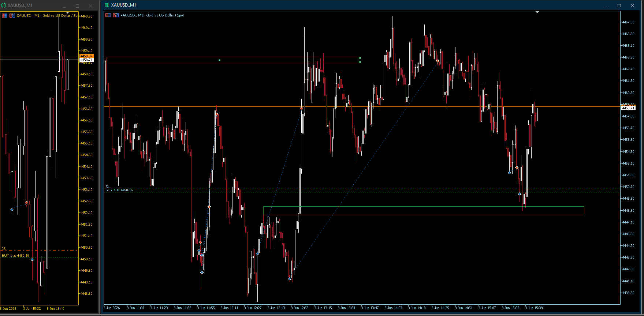This screenshot has height=316, width=644.
Task: Select bottom edge of lower green rectangle near 3 Jun 14:03
Action: click(393, 214)
